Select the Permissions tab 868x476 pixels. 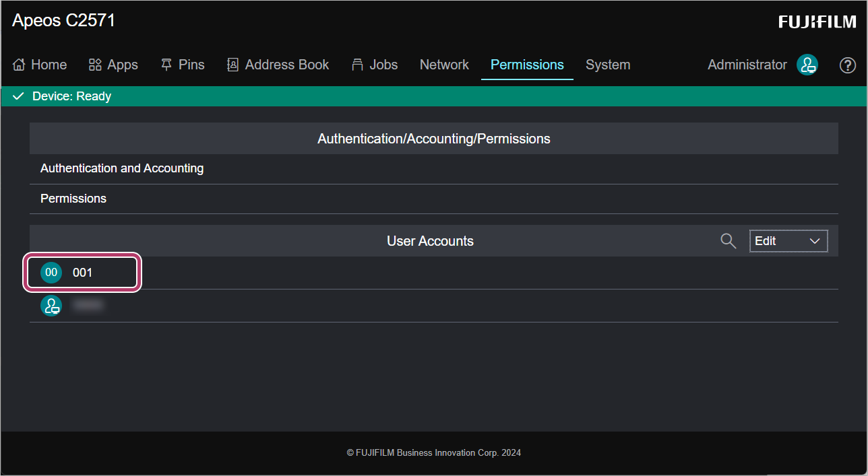[x=527, y=65]
